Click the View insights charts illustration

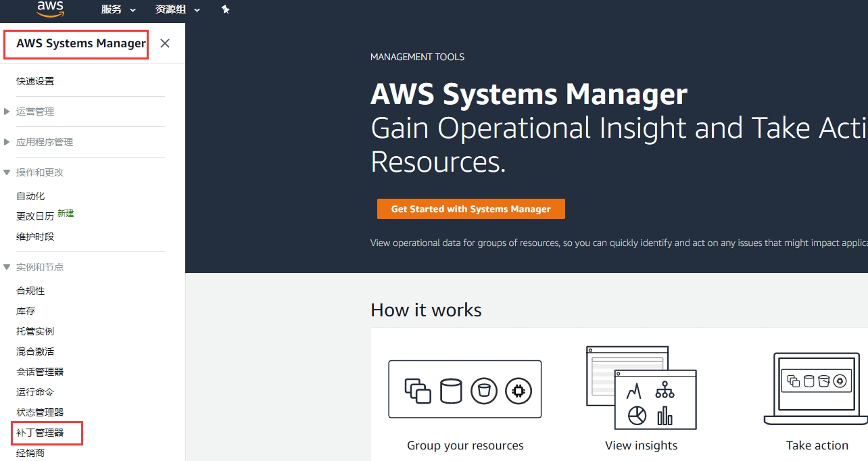click(x=641, y=388)
